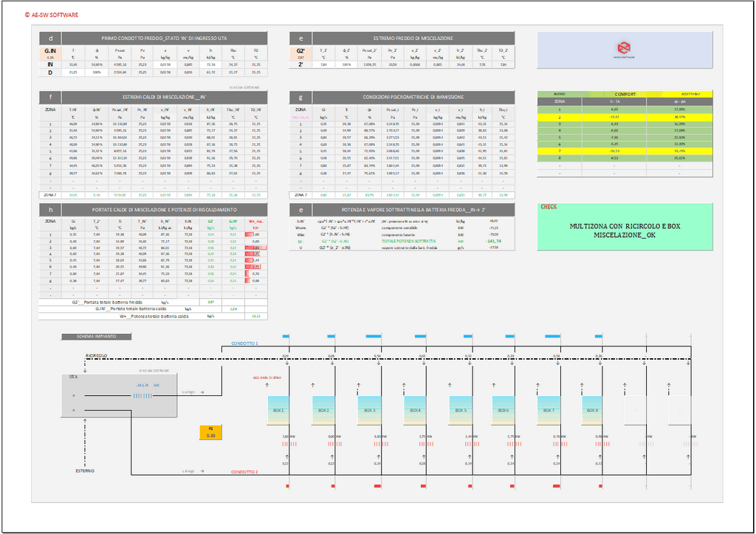Select the BOX 8 mixing box

[x=591, y=409]
